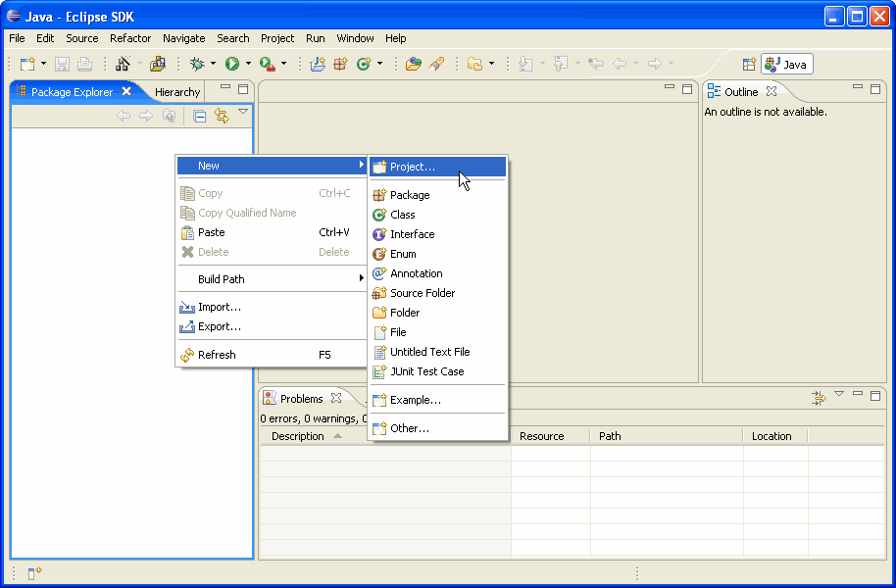Click the New Java Package toolbar icon

click(x=340, y=64)
